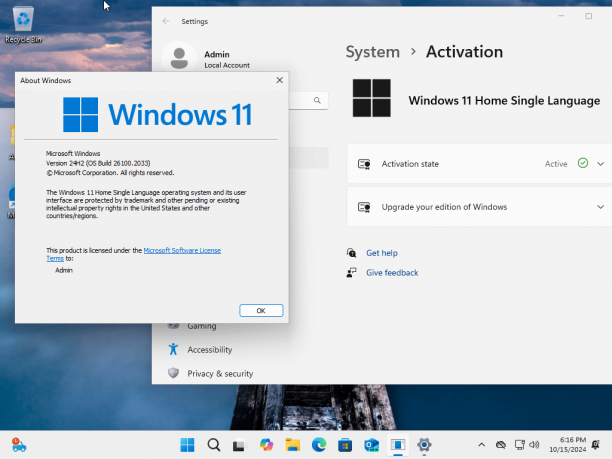612x459 pixels.
Task: Click the Version 24H2 build text
Action: click(98, 163)
